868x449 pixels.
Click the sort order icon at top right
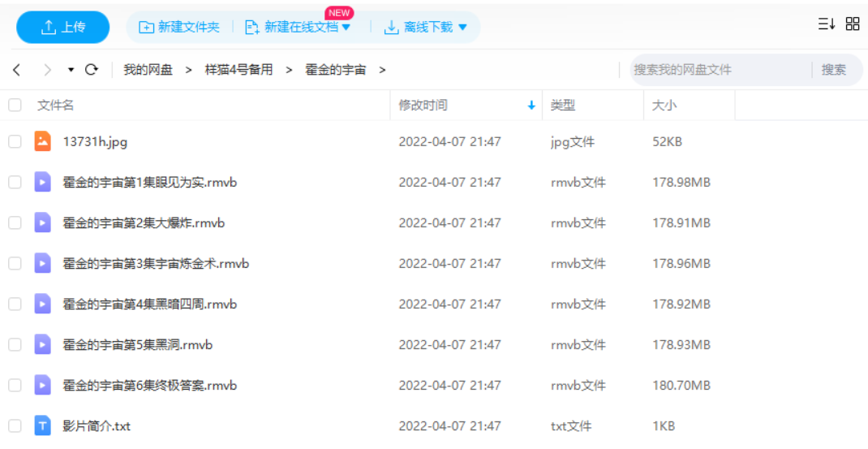[x=826, y=24]
